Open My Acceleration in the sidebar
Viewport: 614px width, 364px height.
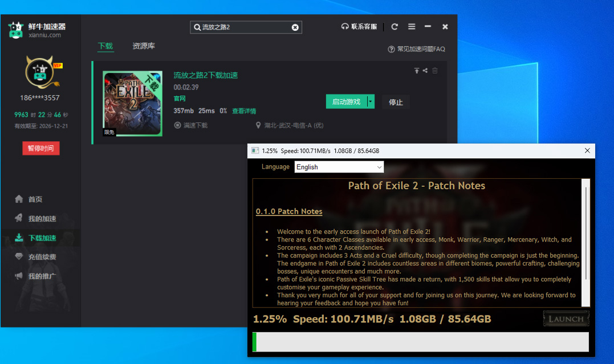[35, 218]
